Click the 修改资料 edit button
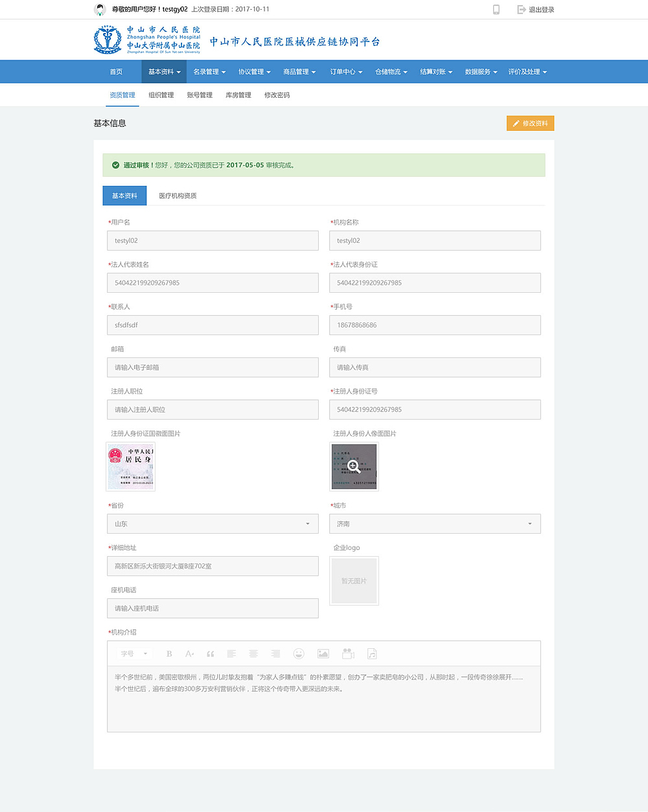This screenshot has width=648, height=812. point(530,123)
